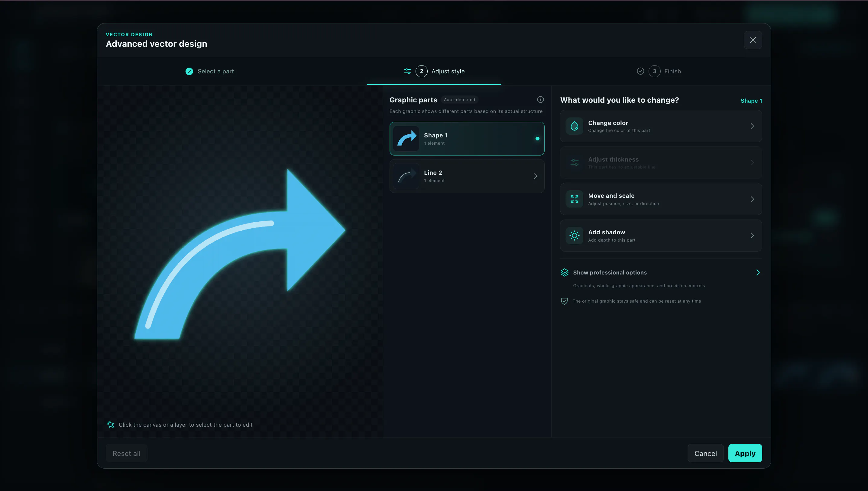This screenshot has height=491, width=868.
Task: Click the shield icon beside the original graphic note
Action: pos(564,301)
